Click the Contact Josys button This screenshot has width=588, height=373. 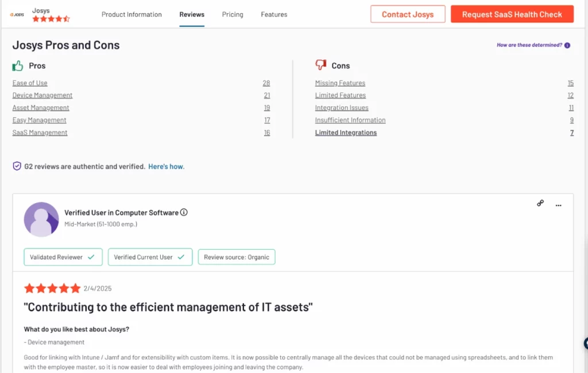point(408,14)
